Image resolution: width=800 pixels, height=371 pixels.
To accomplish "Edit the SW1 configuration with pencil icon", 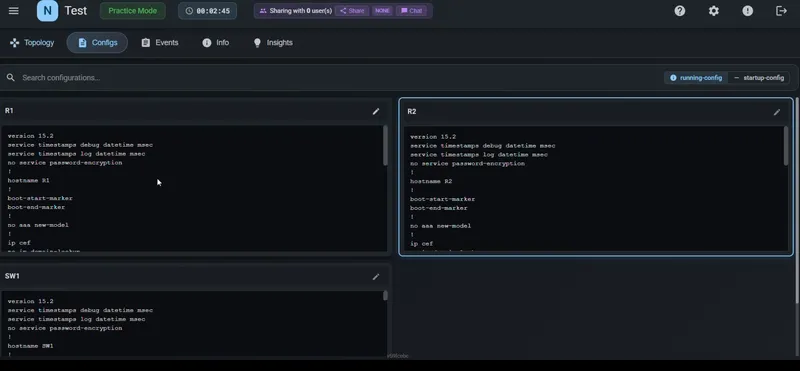I will 376,277.
